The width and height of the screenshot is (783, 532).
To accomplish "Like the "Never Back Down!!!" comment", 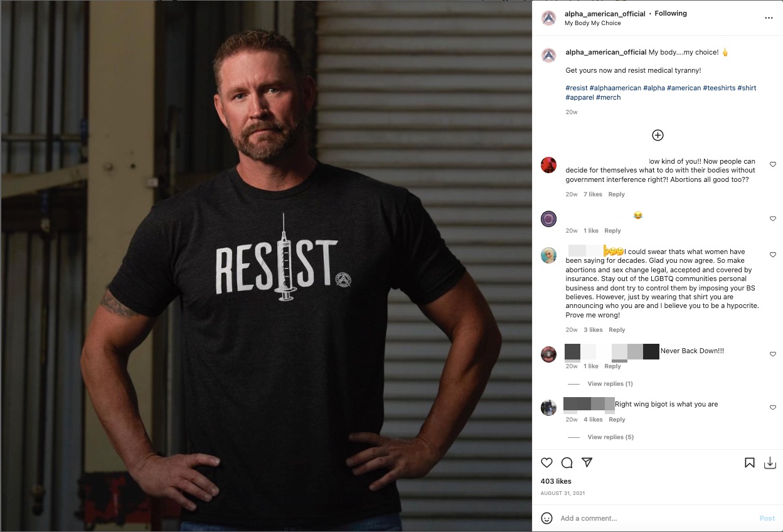I will pyautogui.click(x=772, y=354).
